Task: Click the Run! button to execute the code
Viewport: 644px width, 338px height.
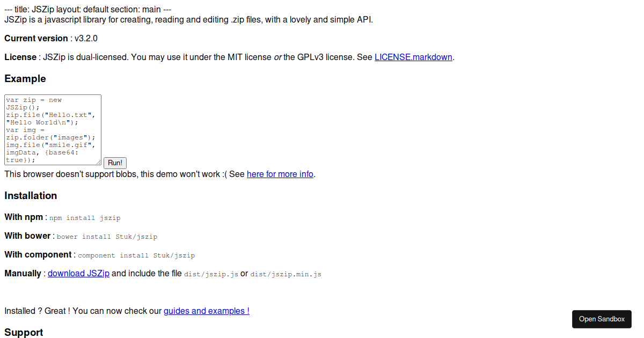Action: click(114, 163)
